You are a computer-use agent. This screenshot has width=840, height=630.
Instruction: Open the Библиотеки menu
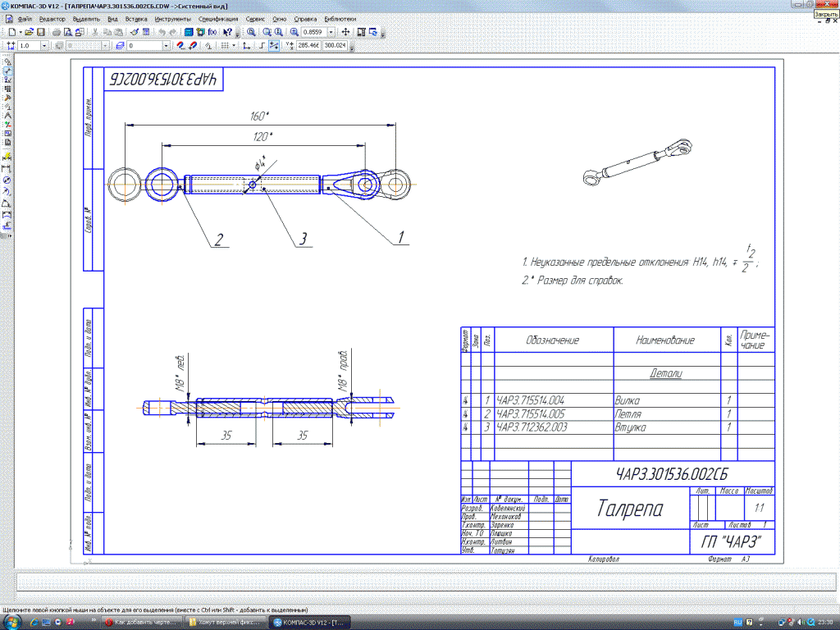pos(340,19)
